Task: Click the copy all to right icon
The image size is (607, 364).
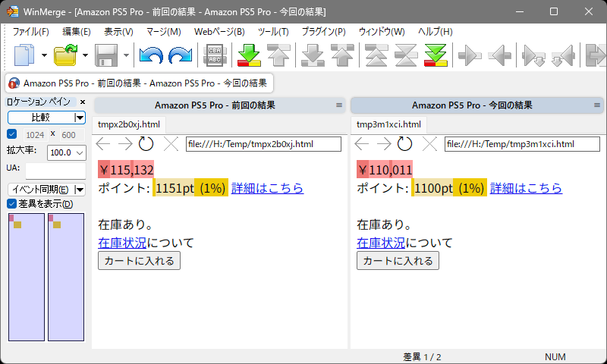Action: (x=596, y=55)
